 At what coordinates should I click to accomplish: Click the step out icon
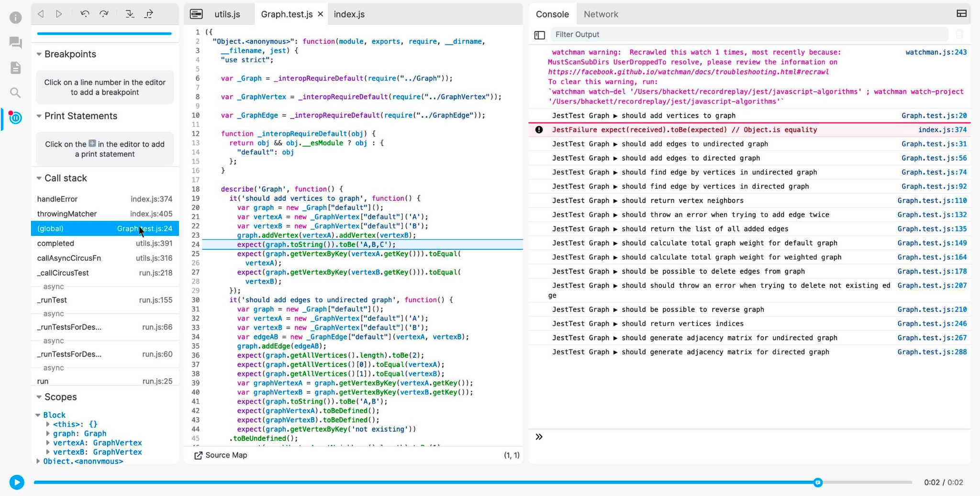[x=149, y=14]
